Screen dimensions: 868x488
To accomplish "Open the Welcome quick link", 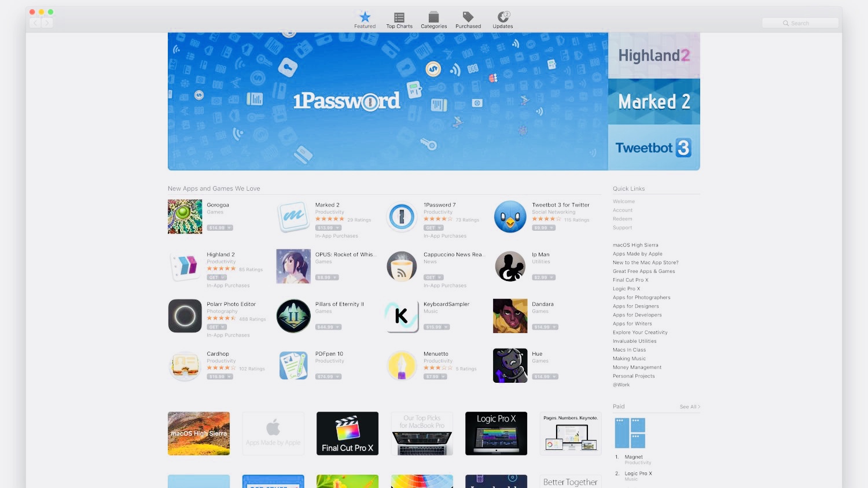I will coord(624,202).
